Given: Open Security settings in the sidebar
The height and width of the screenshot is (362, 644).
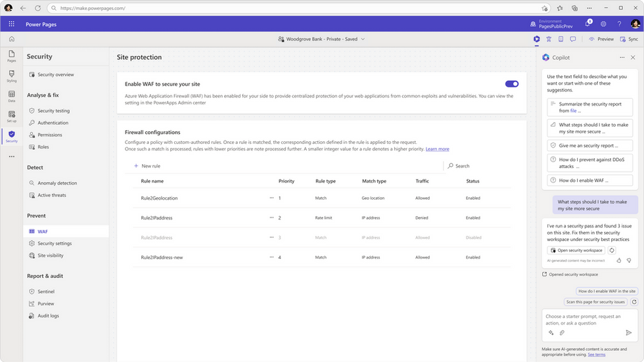Looking at the screenshot, I should tap(55, 243).
